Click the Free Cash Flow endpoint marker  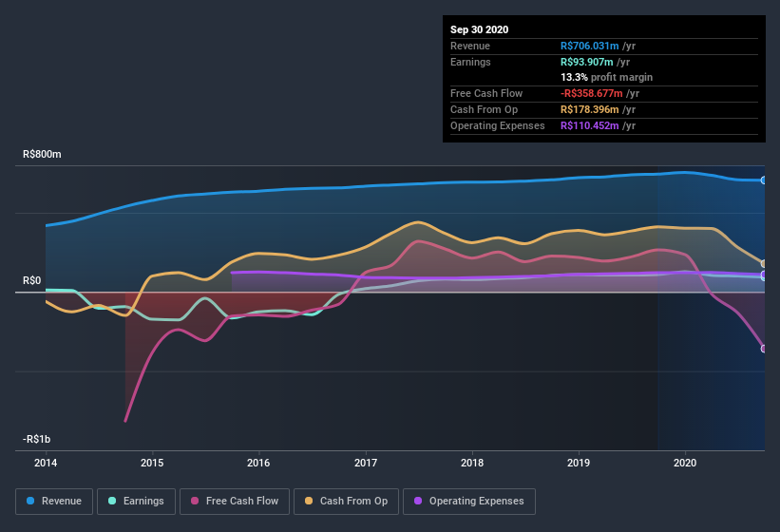click(764, 349)
